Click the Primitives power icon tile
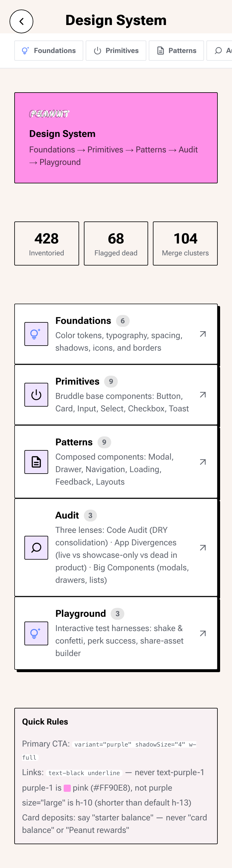This screenshot has height=868, width=232. [36, 395]
